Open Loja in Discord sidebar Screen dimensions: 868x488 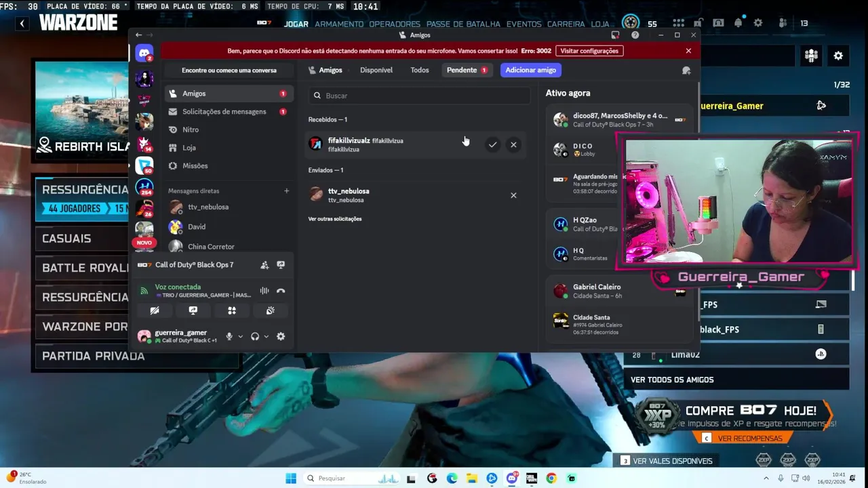click(x=229, y=148)
